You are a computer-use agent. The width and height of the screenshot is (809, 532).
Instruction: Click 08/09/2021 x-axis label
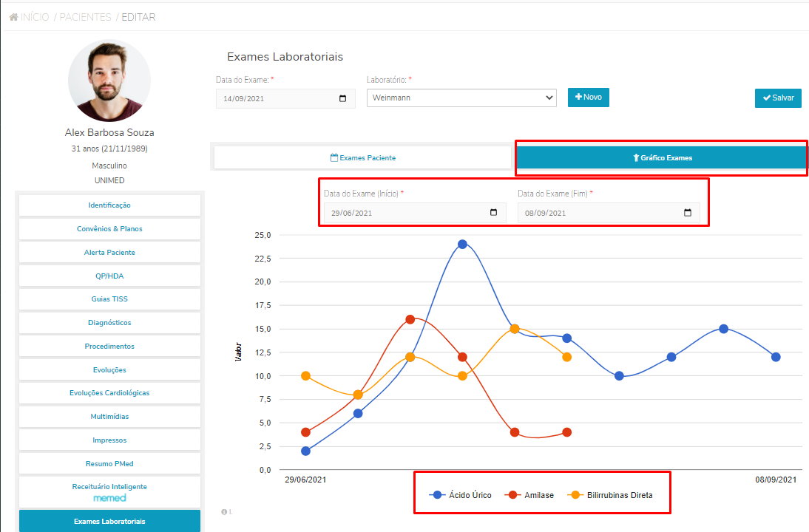coord(776,480)
